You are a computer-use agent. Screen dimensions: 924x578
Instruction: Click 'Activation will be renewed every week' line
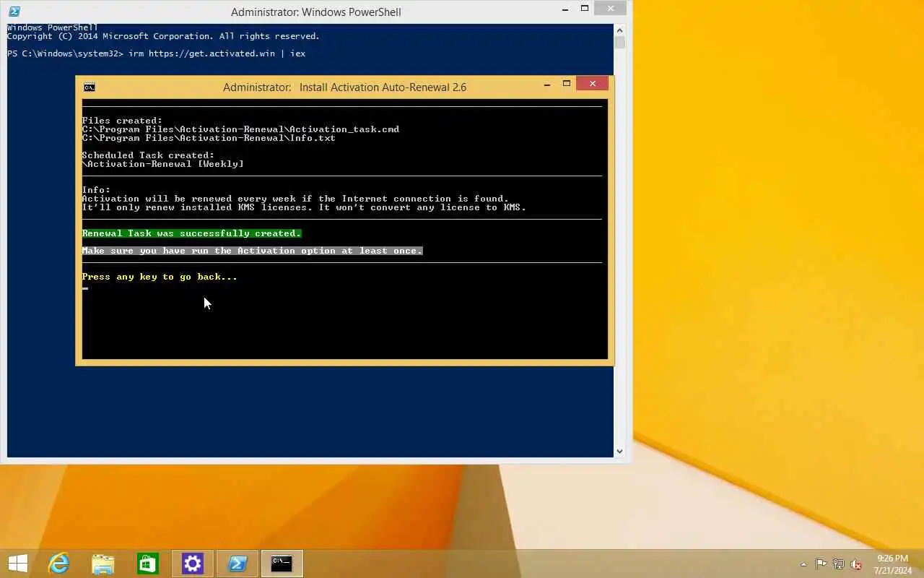295,199
